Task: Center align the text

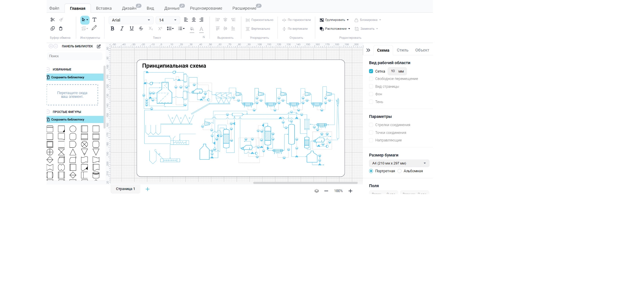Action: pyautogui.click(x=194, y=20)
